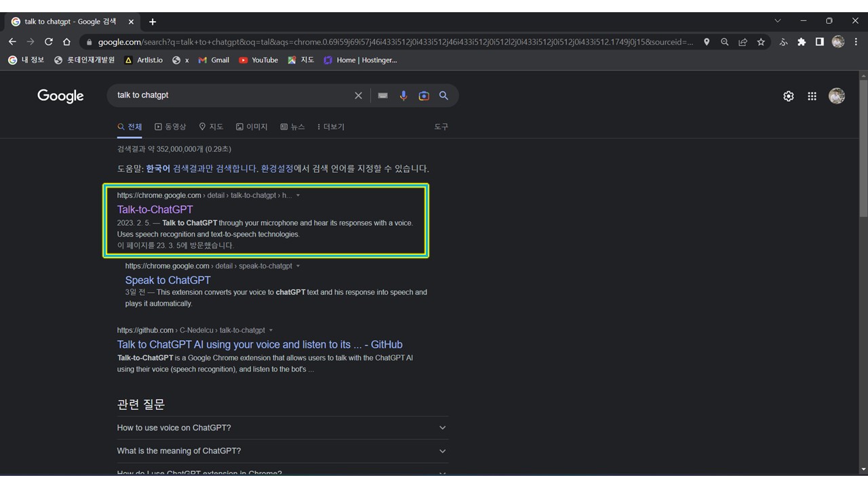Open the Speak to ChatGPT result
This screenshot has height=488, width=868.
(167, 280)
